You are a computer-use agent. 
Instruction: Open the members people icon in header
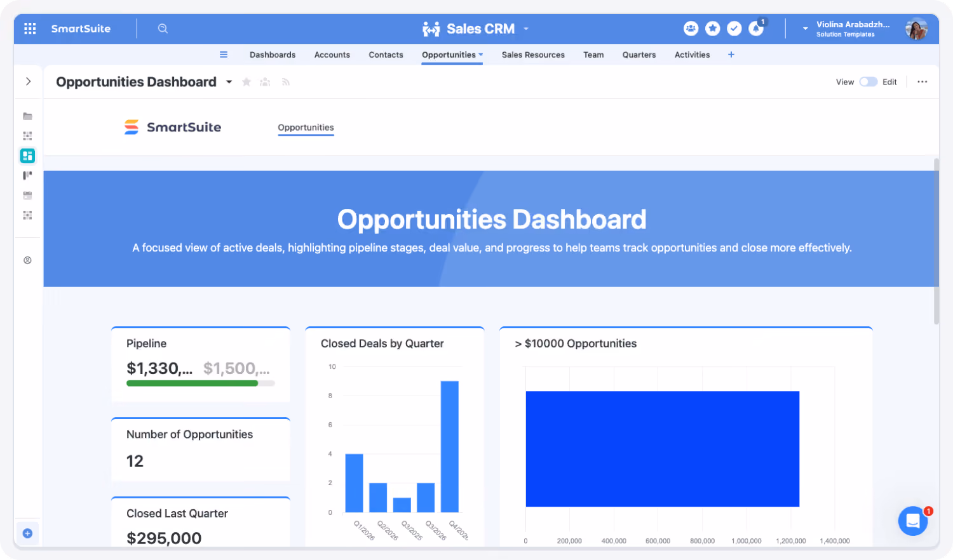click(691, 29)
